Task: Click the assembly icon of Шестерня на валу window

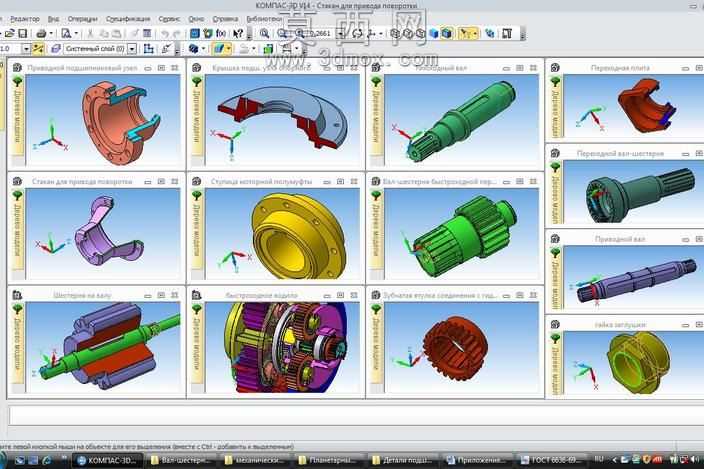Action: pos(17,295)
